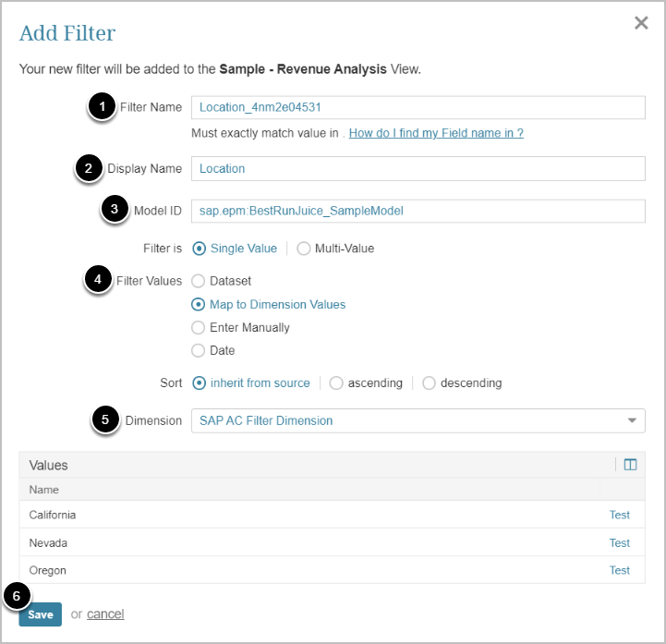Set sort order to ascending
The width and height of the screenshot is (666, 644).
pyautogui.click(x=336, y=383)
